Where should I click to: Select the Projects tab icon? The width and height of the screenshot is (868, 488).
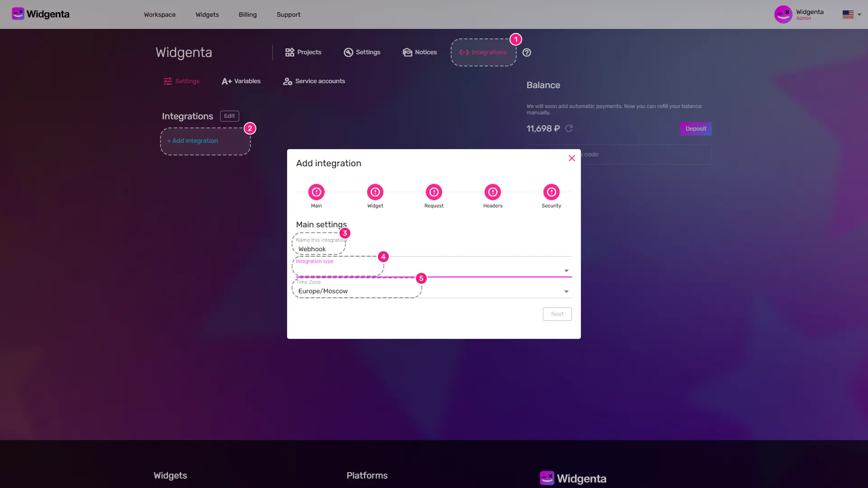point(290,52)
